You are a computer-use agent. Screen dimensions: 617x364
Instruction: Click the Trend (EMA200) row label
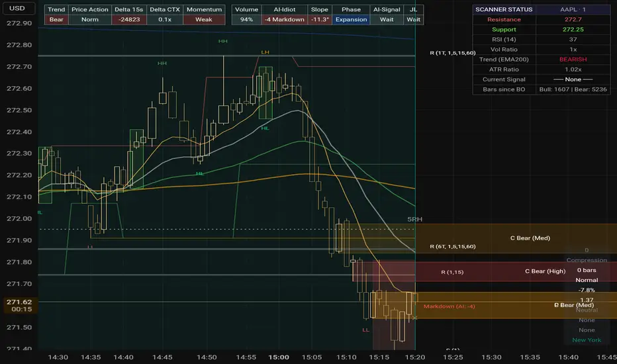[504, 60]
